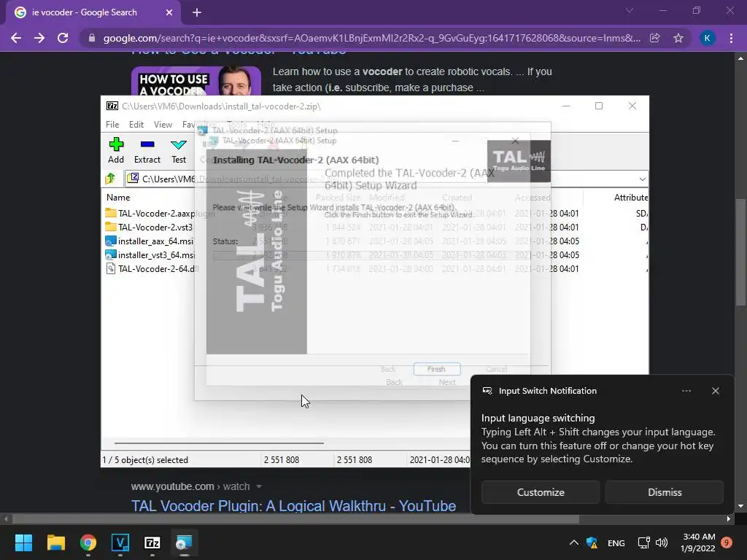The image size is (747, 560).
Task: Open the 7-Zip taskbar icon
Action: [152, 542]
